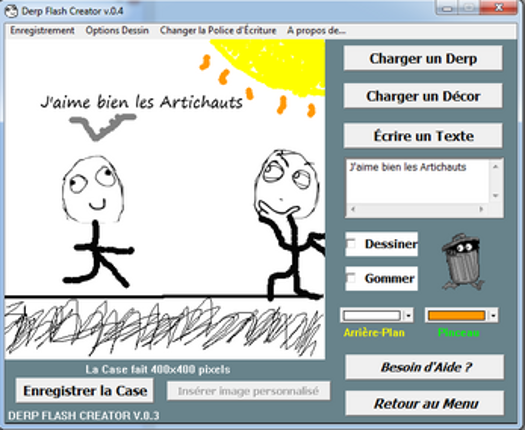Open Changer la Police d'Écriture menu
The image size is (525, 430).
point(218,30)
